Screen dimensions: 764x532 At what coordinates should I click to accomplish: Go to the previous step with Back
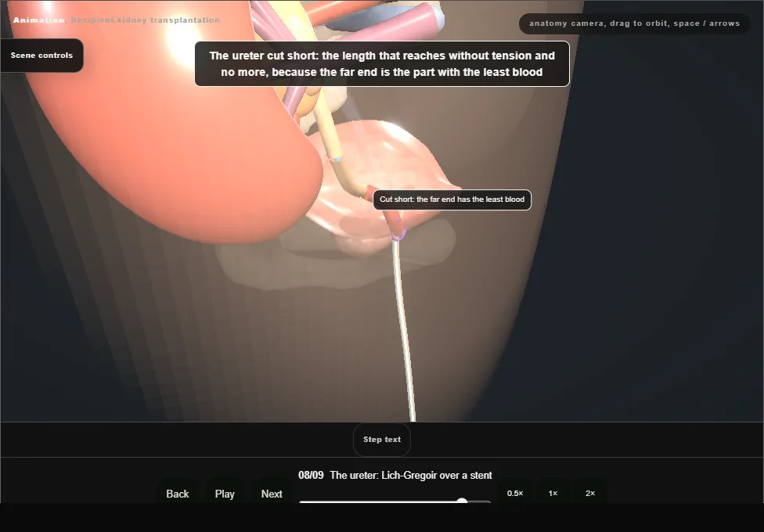coord(178,494)
